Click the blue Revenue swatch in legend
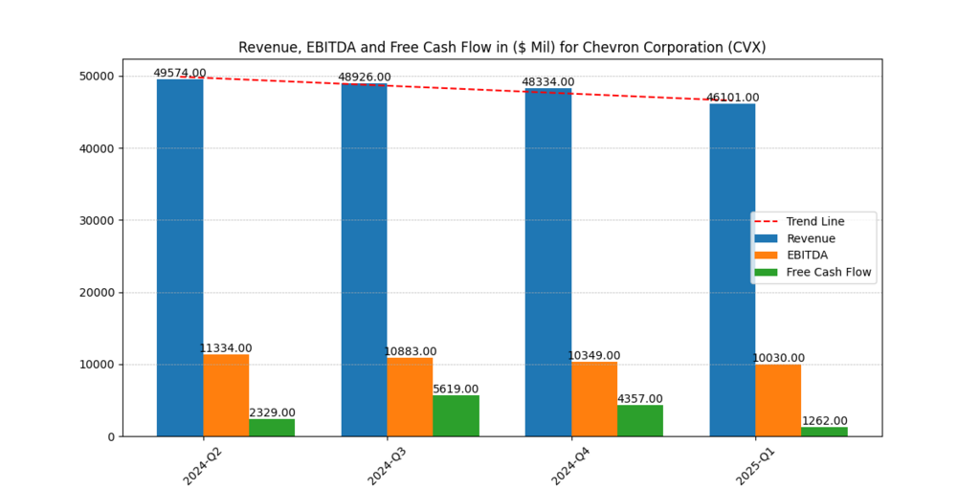Screen dimensions: 980x490 (x=767, y=238)
